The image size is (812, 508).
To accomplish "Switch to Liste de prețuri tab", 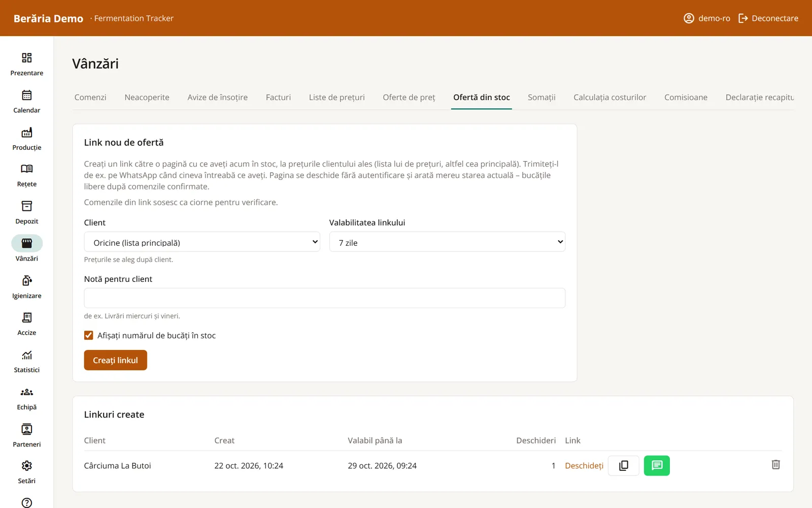I will point(337,97).
